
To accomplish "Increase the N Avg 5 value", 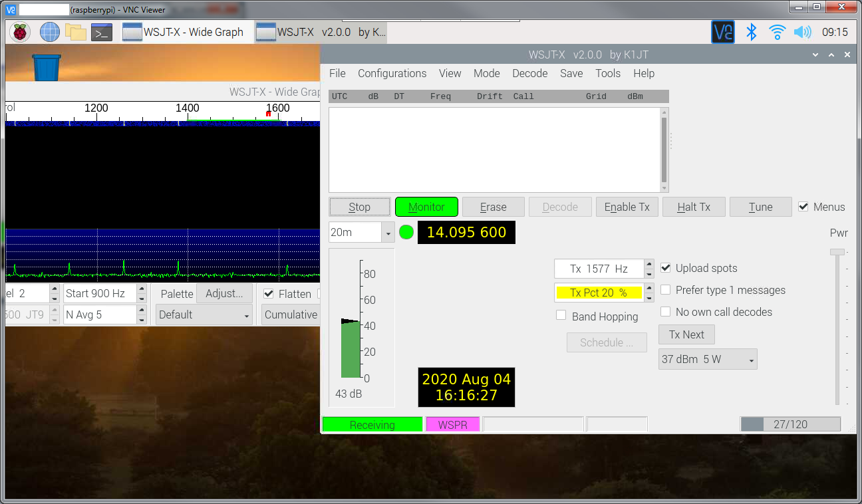I will tap(141, 310).
